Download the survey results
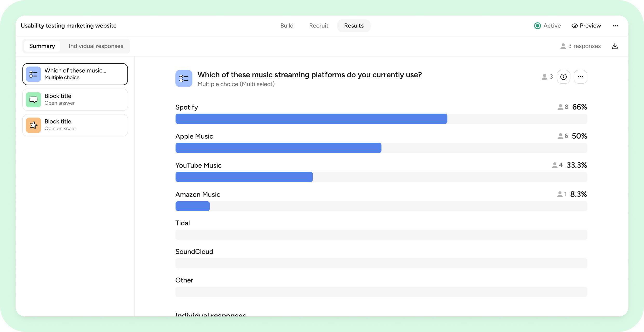This screenshot has width=644, height=332. point(615,46)
